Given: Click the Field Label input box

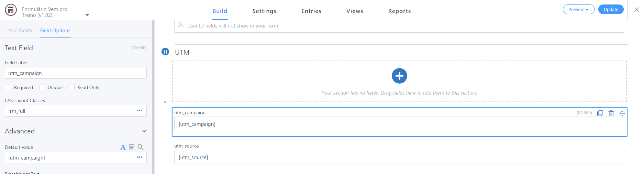Looking at the screenshot, I should (76, 73).
